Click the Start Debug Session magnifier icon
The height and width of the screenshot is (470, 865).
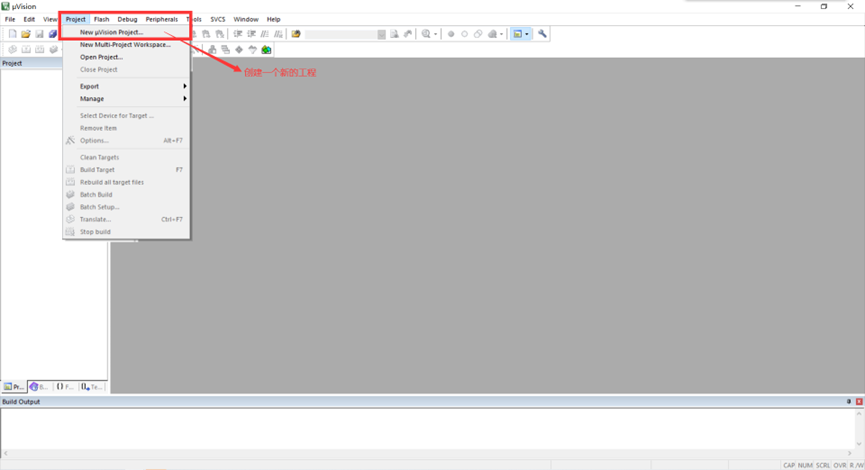(426, 34)
